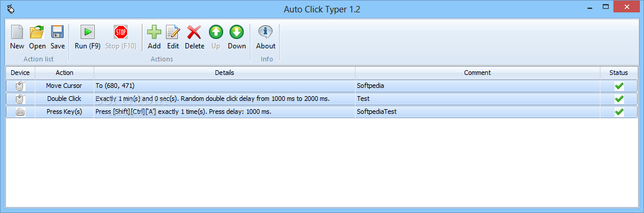Save the action list with floppy icon
This screenshot has height=213, width=644.
(x=58, y=37)
